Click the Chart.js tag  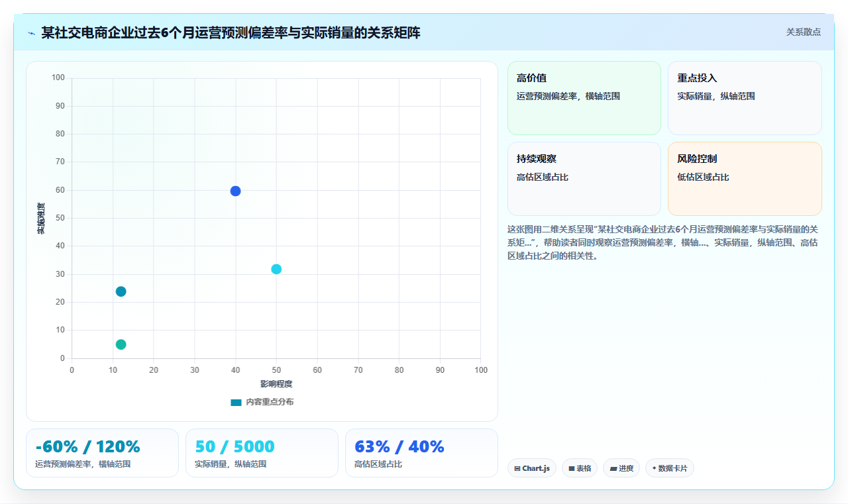tap(532, 468)
